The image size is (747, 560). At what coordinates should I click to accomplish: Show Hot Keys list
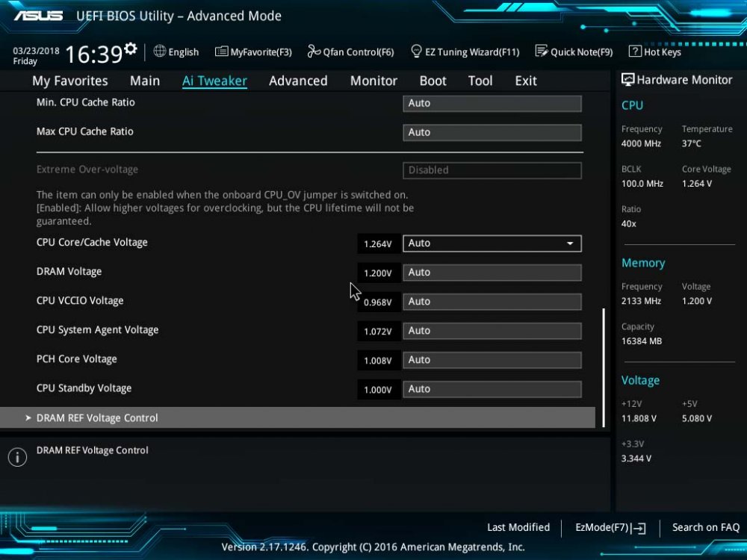pyautogui.click(x=662, y=52)
